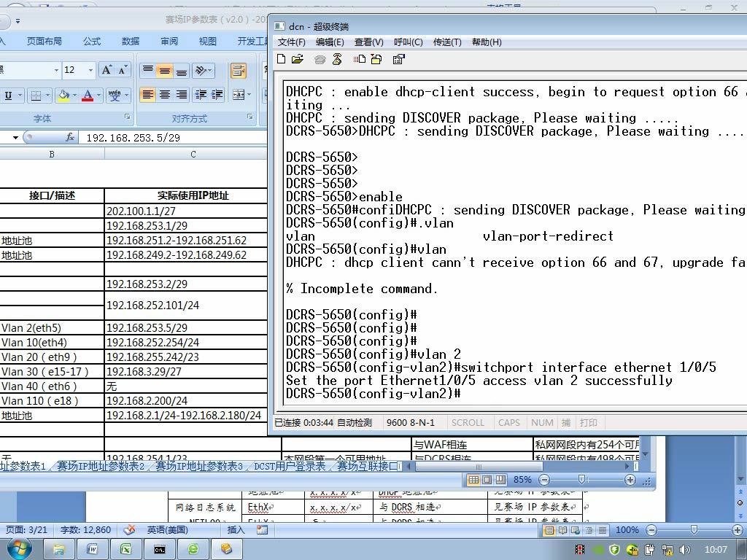The height and width of the screenshot is (560, 747).
Task: Open Word from the taskbar
Action: point(92,550)
